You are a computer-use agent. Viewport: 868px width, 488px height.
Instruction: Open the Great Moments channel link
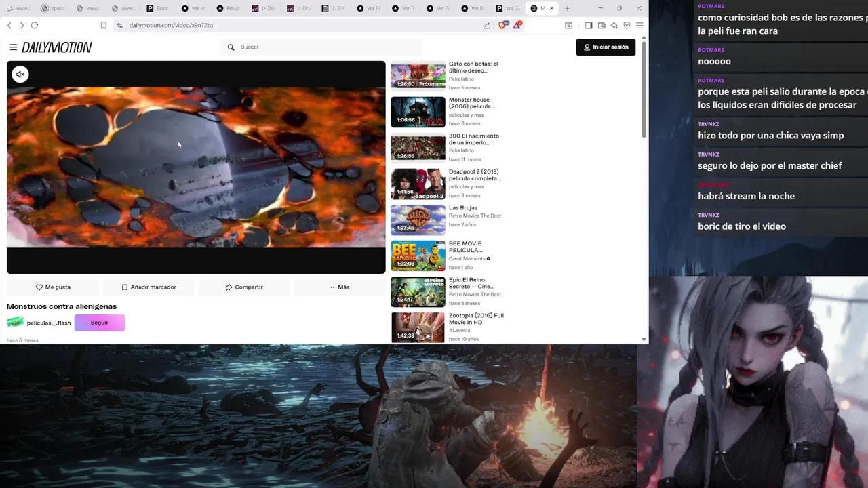pos(467,259)
